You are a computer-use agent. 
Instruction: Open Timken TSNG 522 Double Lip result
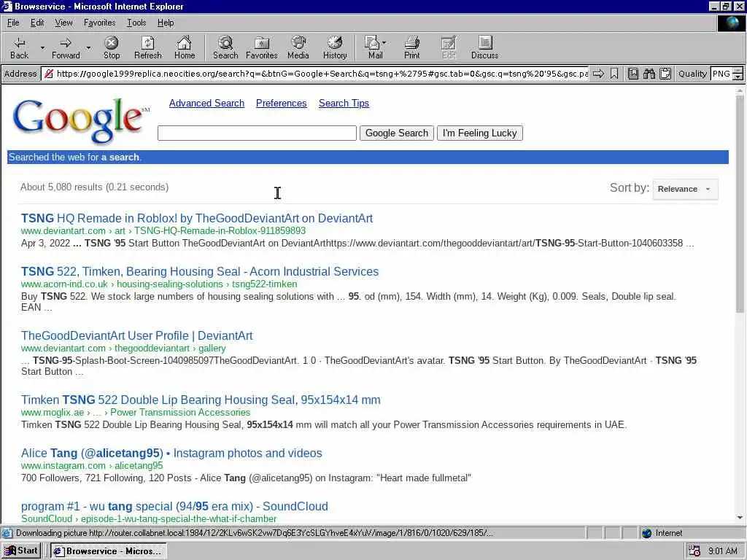(201, 400)
